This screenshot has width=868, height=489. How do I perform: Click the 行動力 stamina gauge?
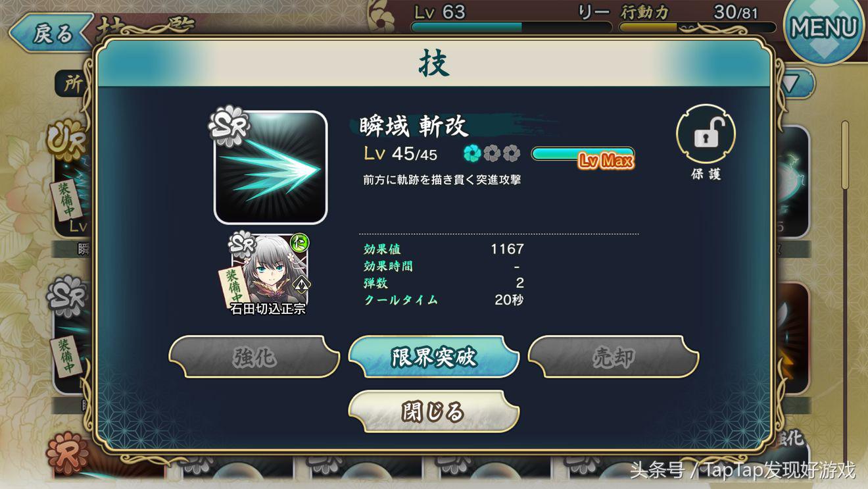point(698,28)
